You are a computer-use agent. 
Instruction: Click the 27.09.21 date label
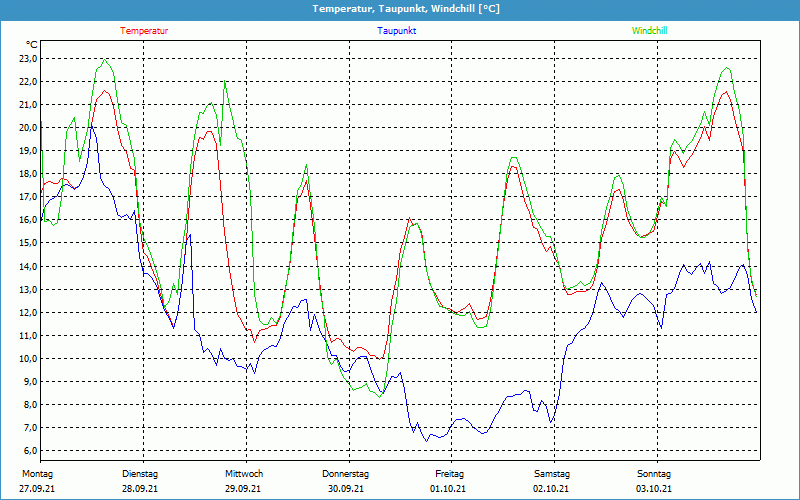(x=37, y=489)
